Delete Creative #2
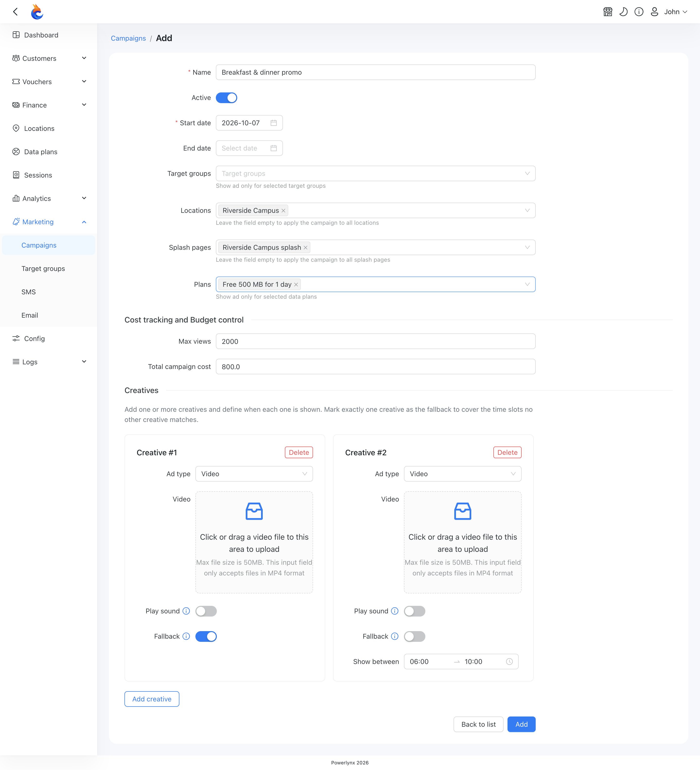Image resolution: width=700 pixels, height=770 pixels. (507, 452)
